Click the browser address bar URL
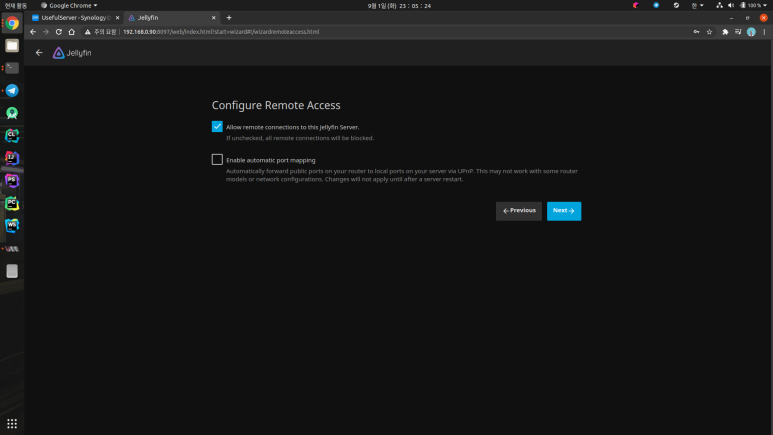Viewport: 773px width, 435px height. coord(221,32)
